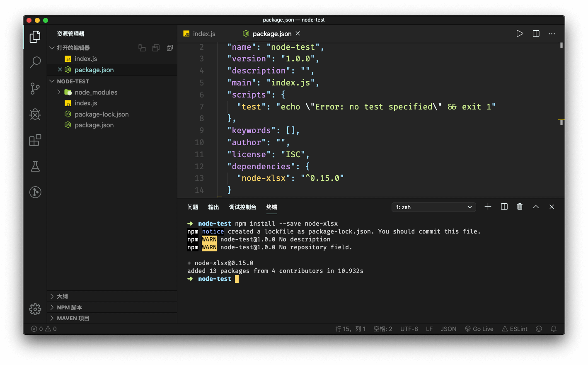Click the "main": "index.js" line

click(x=273, y=83)
